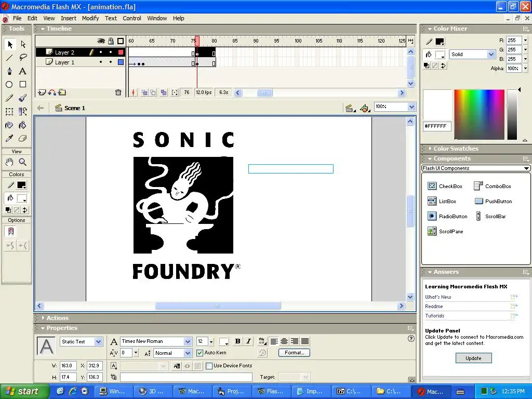Click Add Motion Guide icon

pyautogui.click(x=52, y=92)
